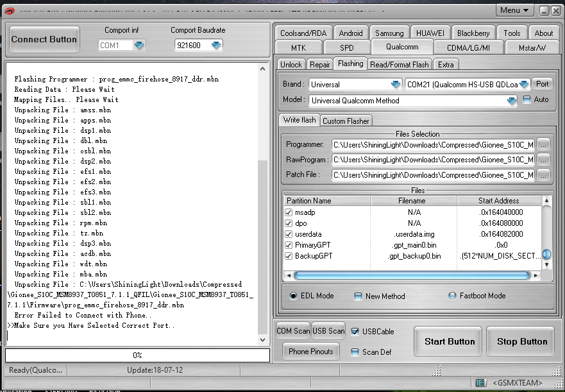Click the app logo icon in title bar
Viewport: 565px width, 392px height.
click(x=9, y=11)
